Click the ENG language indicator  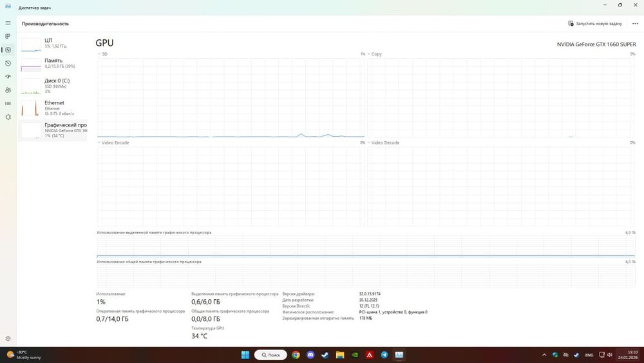(589, 355)
